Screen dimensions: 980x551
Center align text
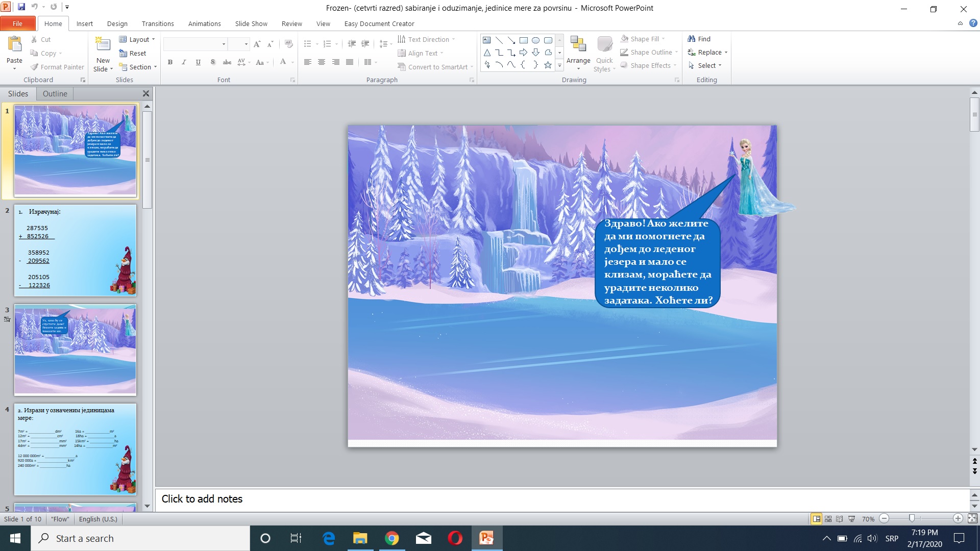tap(322, 62)
